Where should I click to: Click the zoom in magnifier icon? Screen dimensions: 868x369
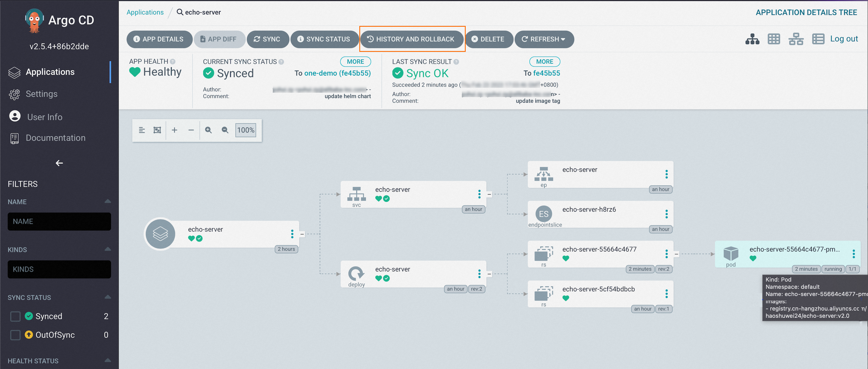click(208, 130)
